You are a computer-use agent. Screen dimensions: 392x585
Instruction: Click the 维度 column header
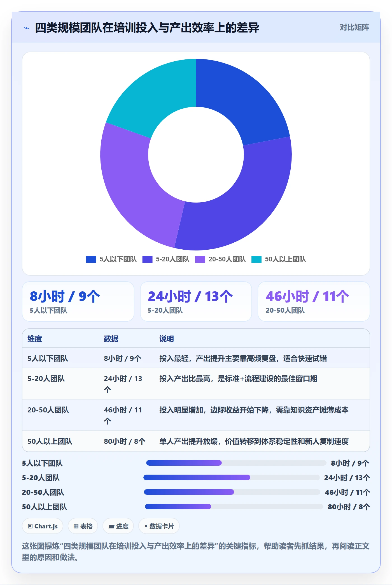pos(35,339)
